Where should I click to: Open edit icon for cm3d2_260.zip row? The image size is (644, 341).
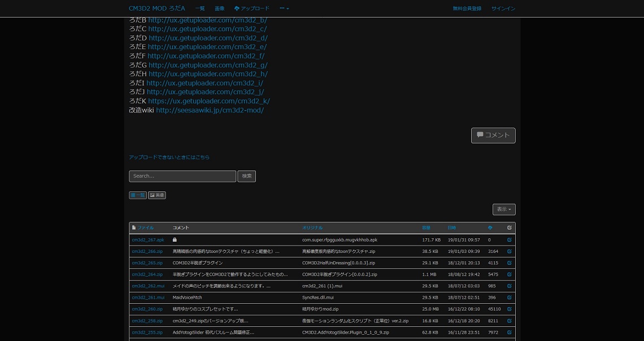(510, 309)
